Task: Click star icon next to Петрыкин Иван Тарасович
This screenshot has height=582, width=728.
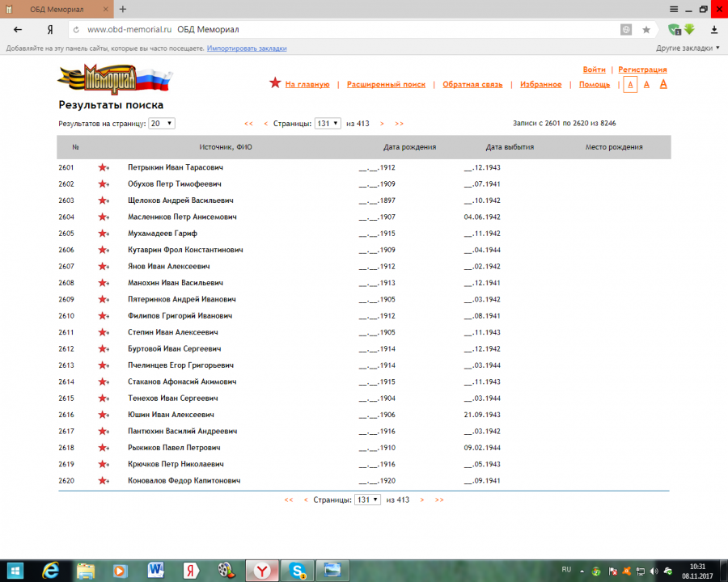Action: [103, 167]
